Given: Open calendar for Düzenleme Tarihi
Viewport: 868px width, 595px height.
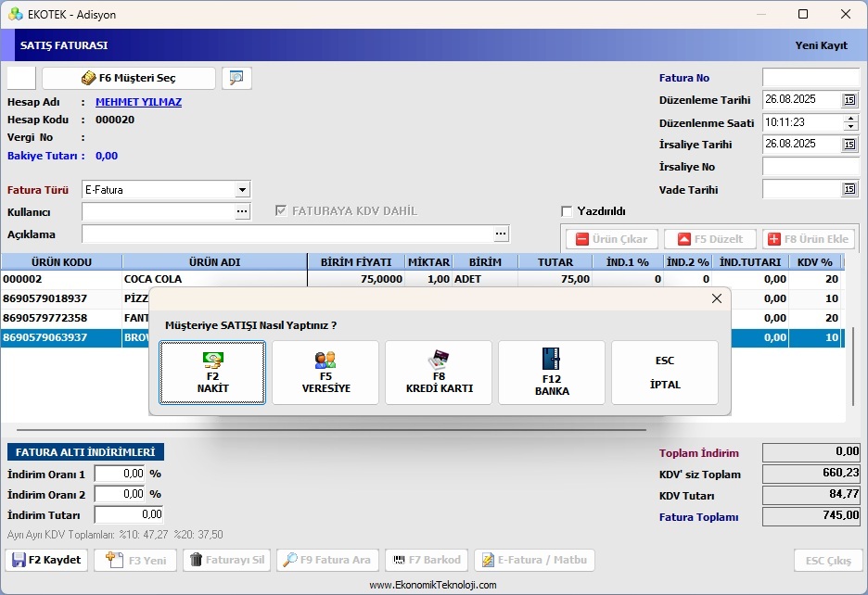Looking at the screenshot, I should [x=849, y=100].
